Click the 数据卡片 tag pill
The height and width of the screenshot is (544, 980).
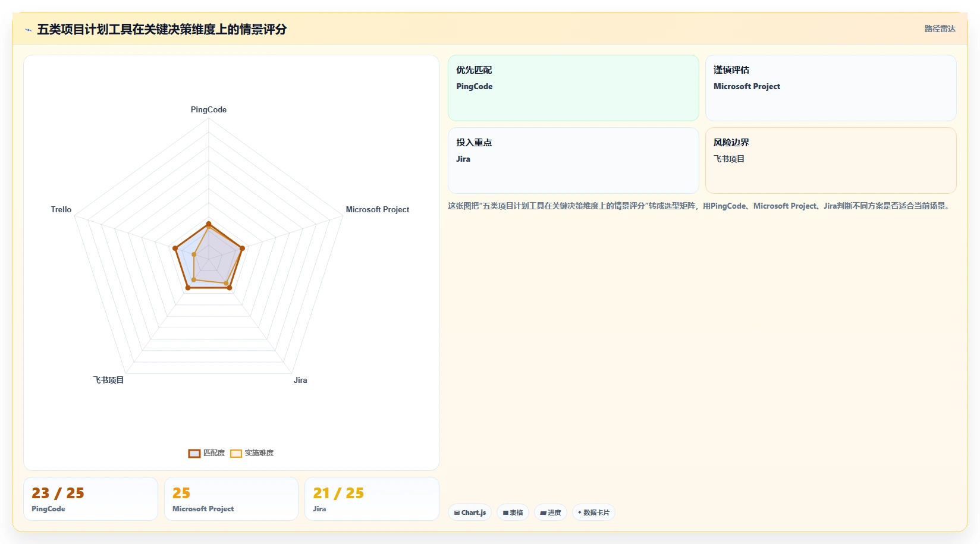click(593, 512)
